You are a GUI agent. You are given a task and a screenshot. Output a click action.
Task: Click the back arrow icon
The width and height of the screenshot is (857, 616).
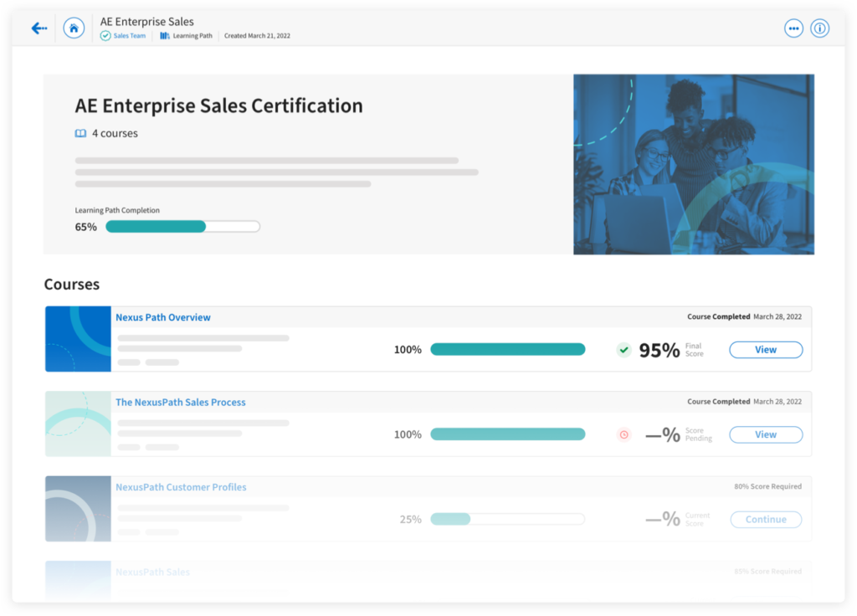click(x=39, y=28)
